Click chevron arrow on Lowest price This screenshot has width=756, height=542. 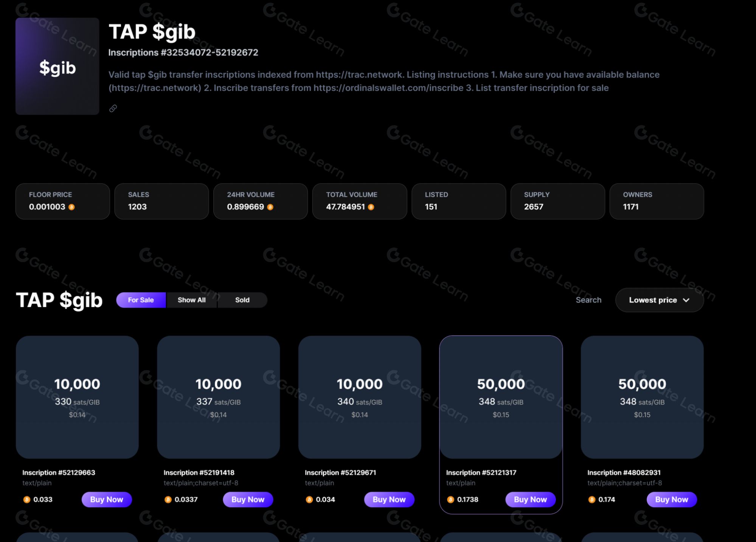tap(686, 300)
